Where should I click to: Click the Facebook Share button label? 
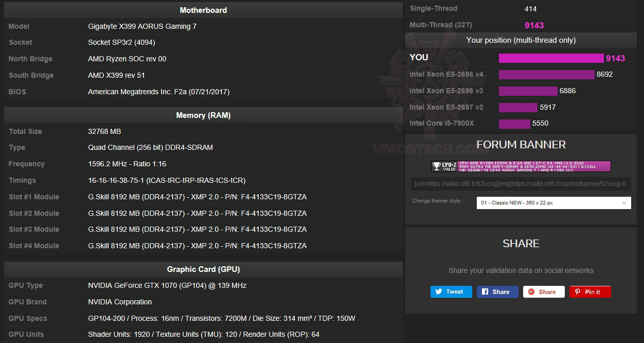[x=501, y=291]
